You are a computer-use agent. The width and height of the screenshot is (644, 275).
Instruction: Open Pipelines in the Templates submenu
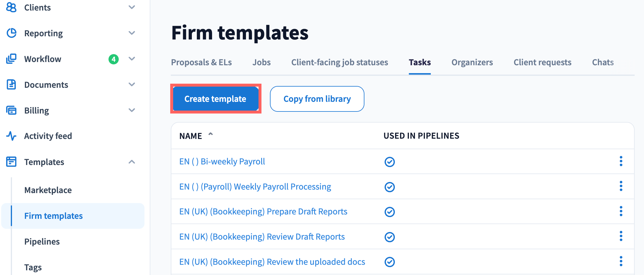point(42,242)
